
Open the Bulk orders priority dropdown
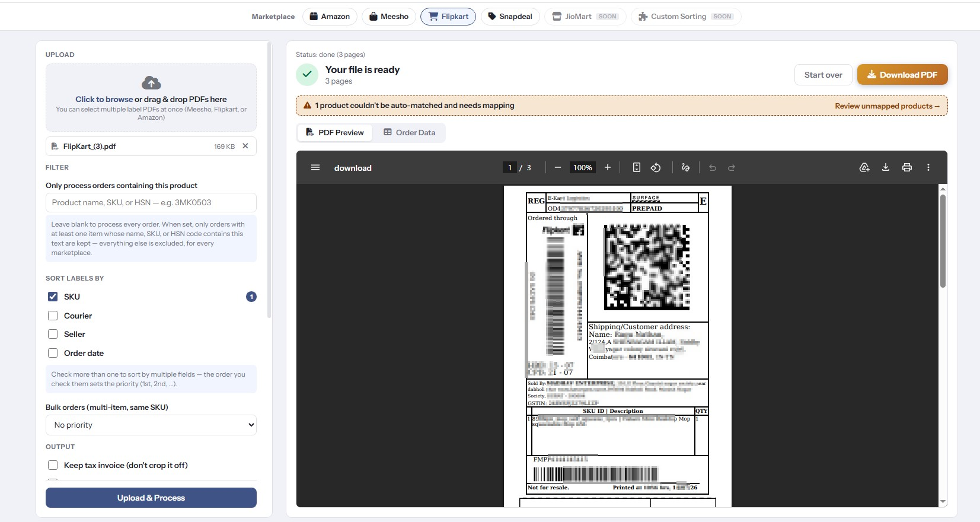click(x=151, y=425)
